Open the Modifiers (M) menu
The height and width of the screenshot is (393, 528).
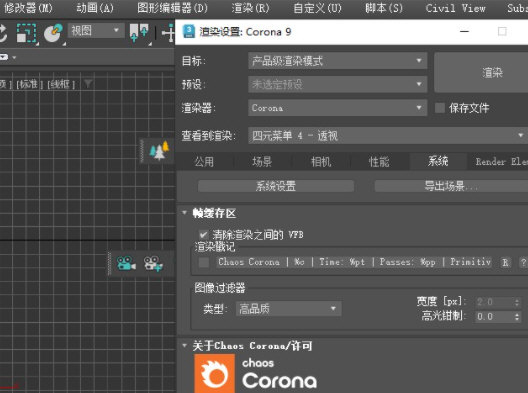tap(28, 8)
